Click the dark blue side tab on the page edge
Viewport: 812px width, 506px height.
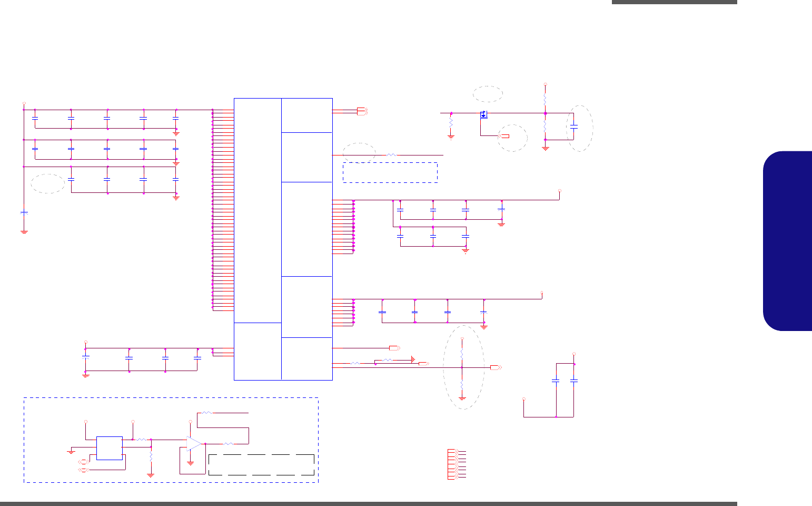click(787, 241)
